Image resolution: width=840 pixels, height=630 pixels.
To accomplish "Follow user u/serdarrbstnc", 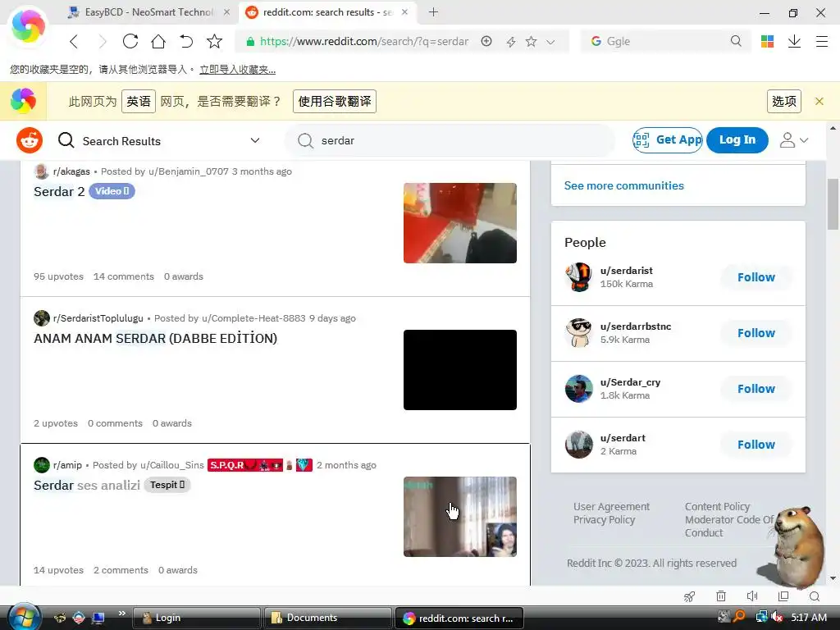I will click(756, 333).
